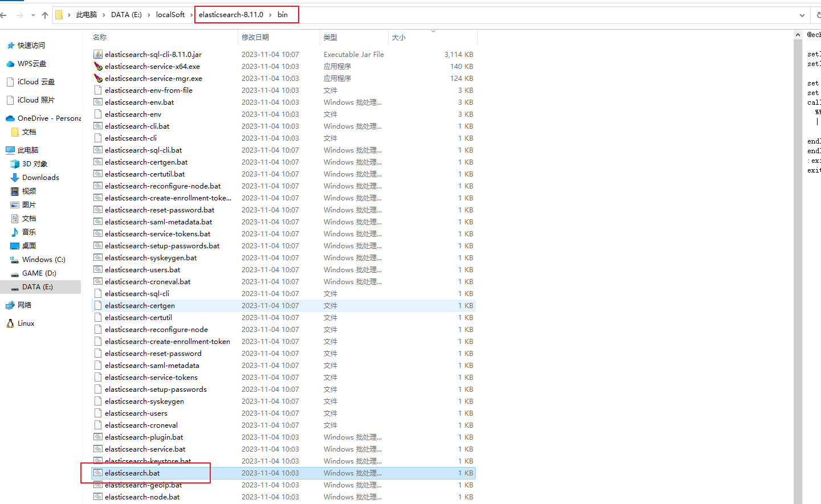Select file name elasticsearch-setup-passwords.bat
The image size is (821, 504).
point(162,246)
